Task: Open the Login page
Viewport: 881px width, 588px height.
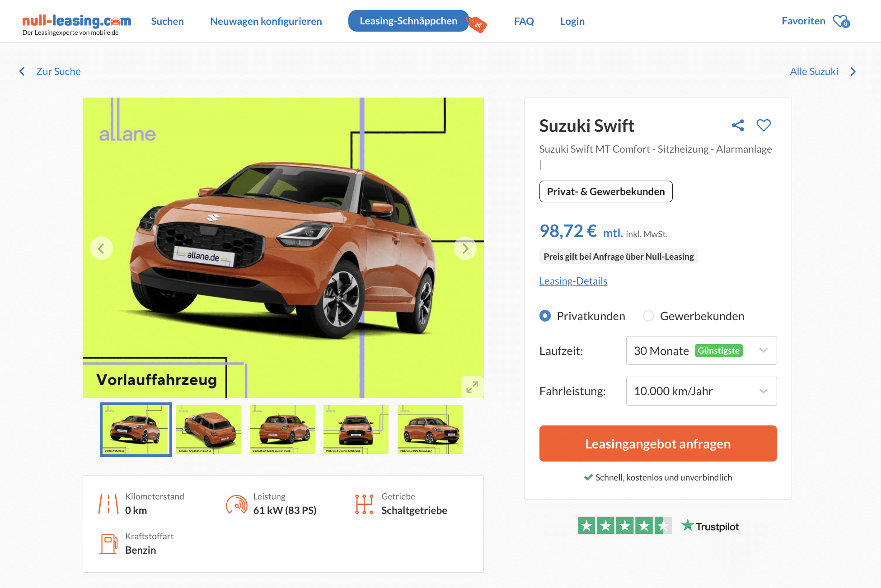Action: [572, 21]
